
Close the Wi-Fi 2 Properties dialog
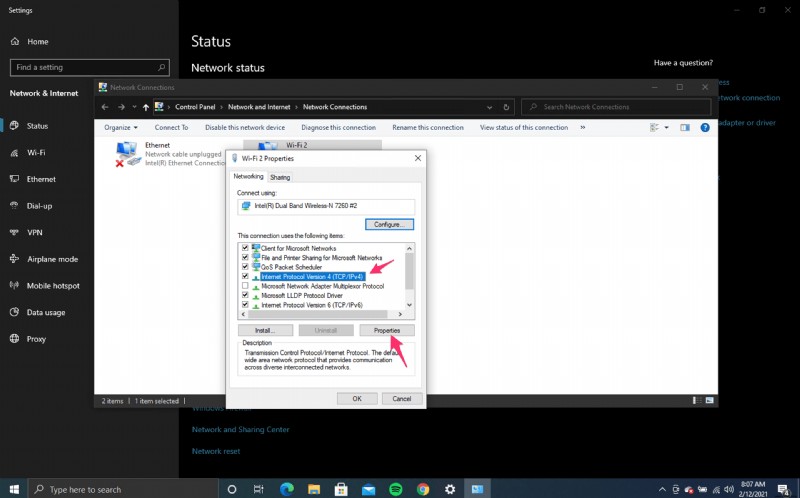tap(418, 158)
